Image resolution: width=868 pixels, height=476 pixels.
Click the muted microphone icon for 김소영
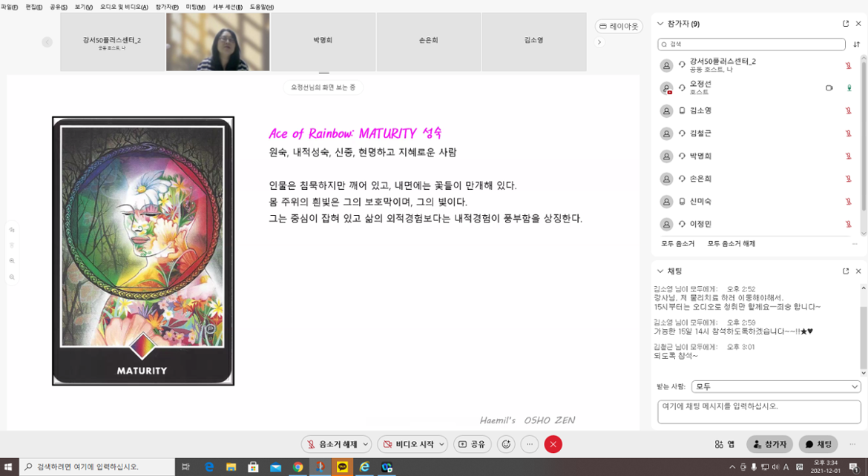pyautogui.click(x=849, y=111)
